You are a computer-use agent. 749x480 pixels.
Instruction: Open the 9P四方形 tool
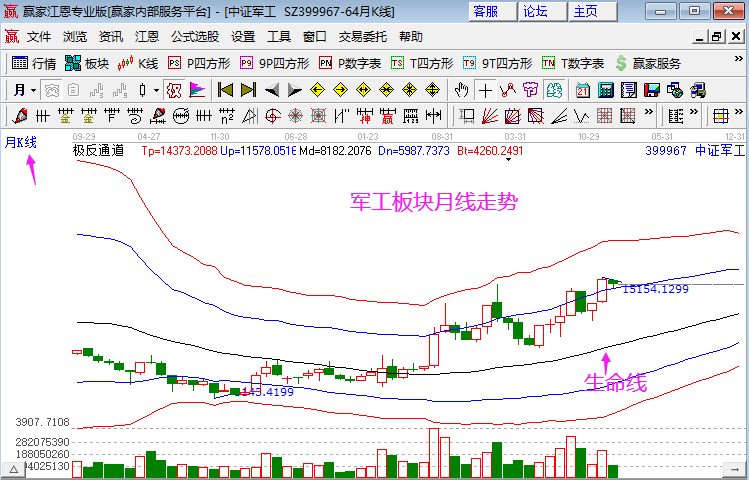274,63
